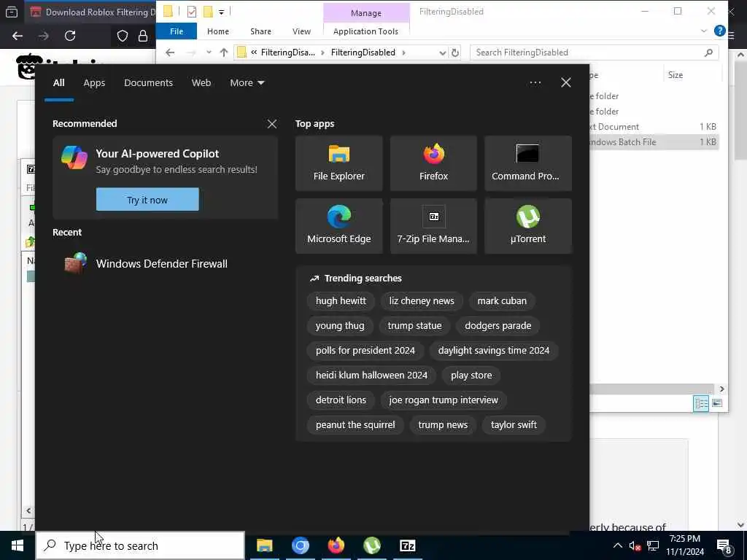The width and height of the screenshot is (747, 560).
Task: Launch Firefox from Top apps
Action: (433, 163)
